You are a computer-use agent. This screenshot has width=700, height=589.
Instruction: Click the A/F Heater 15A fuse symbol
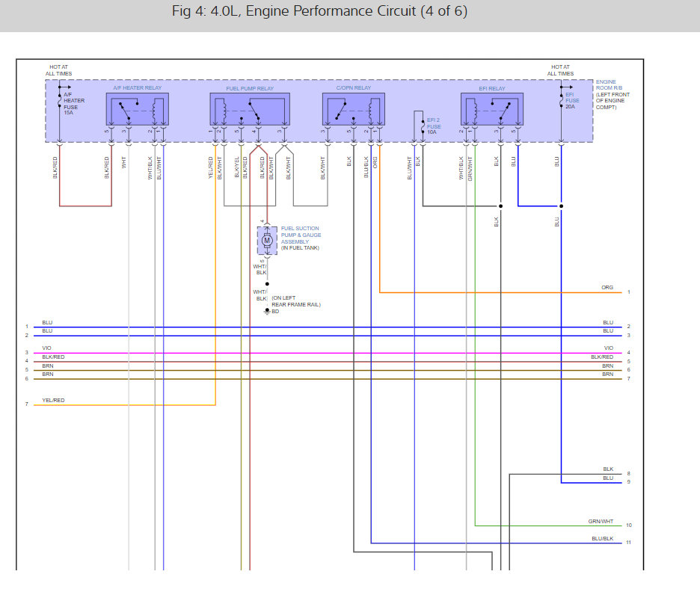pos(60,99)
